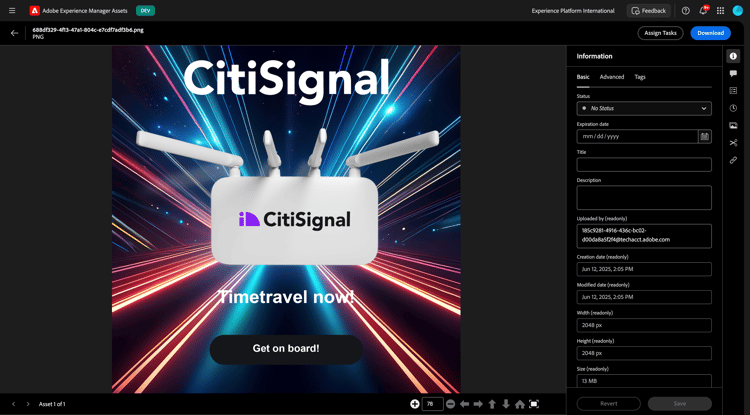Open the Feedback button
The width and height of the screenshot is (750, 415).
coord(649,11)
